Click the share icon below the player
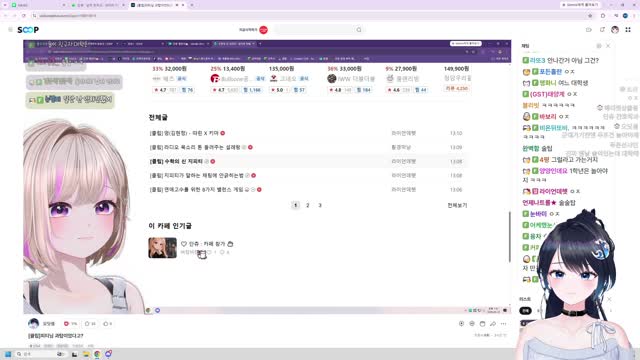Image resolution: width=640 pixels, height=360 pixels. 493,324
